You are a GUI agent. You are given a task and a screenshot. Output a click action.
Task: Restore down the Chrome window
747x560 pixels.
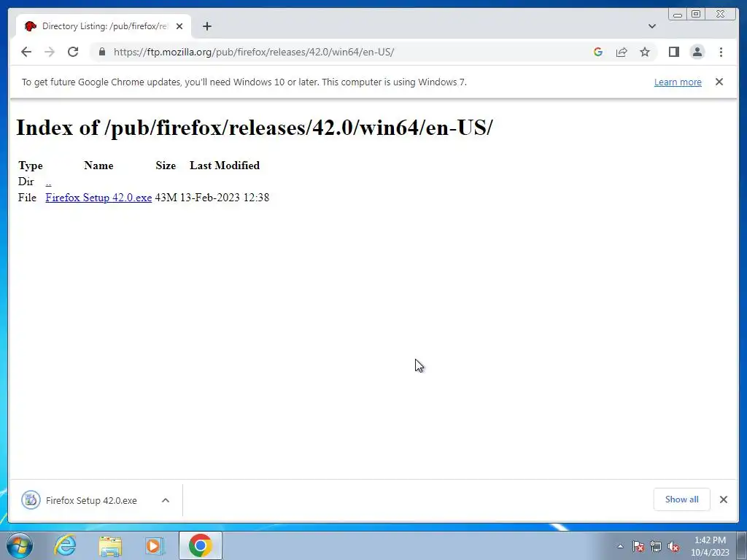696,15
